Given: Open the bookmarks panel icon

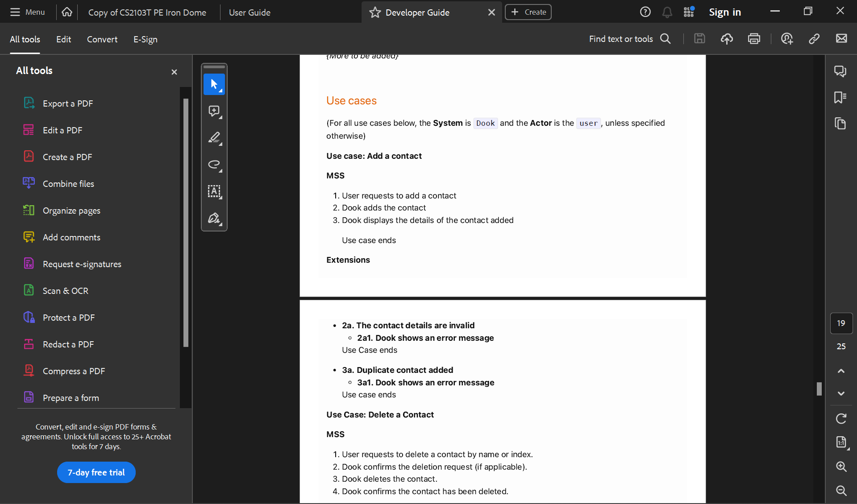Looking at the screenshot, I should (x=840, y=97).
